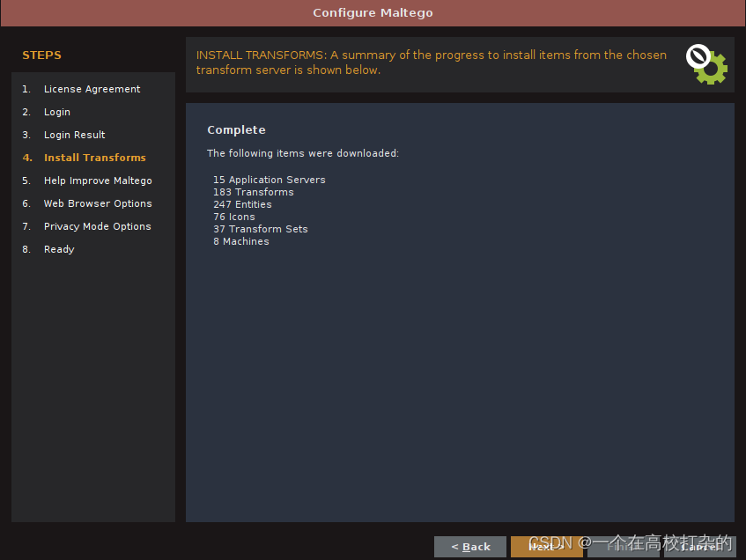Click the '15 Application Servers' line

tap(270, 180)
